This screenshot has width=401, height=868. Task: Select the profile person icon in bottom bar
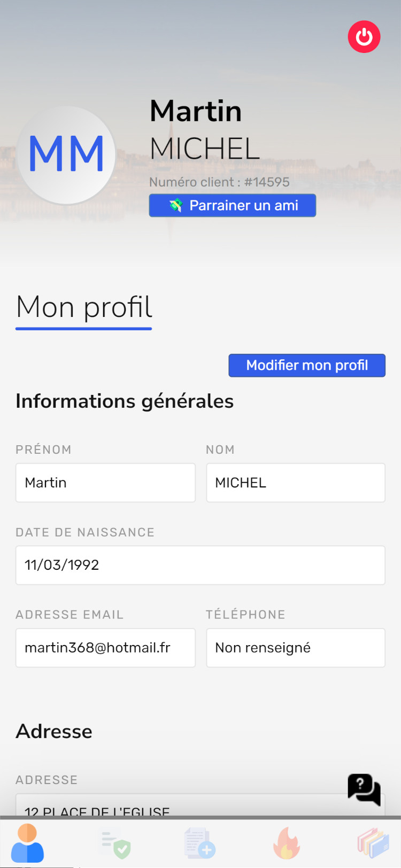click(27, 843)
